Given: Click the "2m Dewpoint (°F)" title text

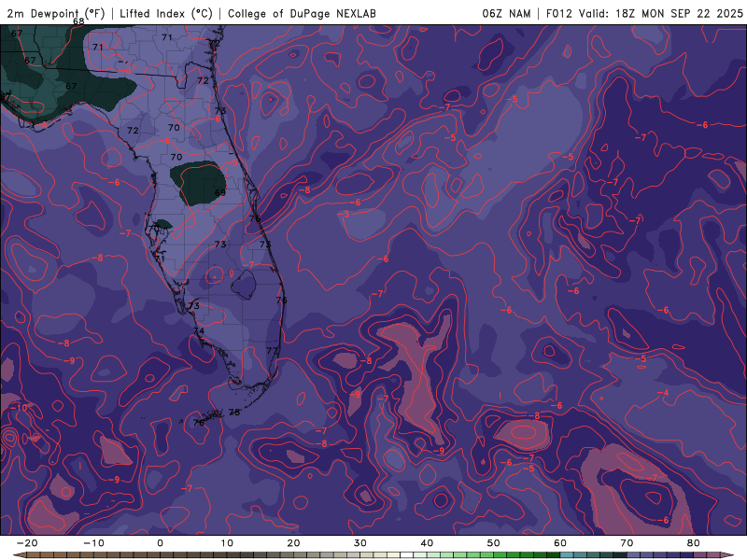Looking at the screenshot, I should 56,13.
